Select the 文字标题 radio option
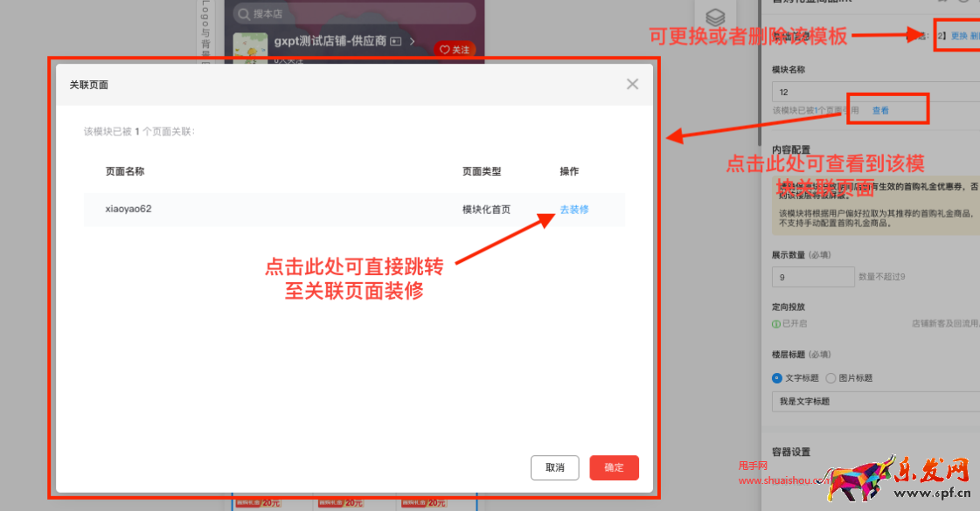Image resolution: width=980 pixels, height=511 pixels. coord(777,378)
